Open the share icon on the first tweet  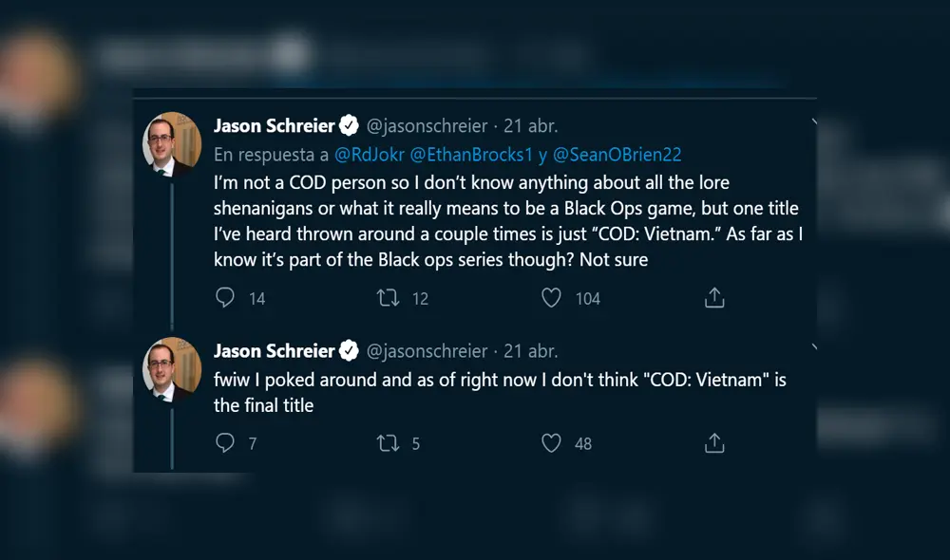[713, 298]
